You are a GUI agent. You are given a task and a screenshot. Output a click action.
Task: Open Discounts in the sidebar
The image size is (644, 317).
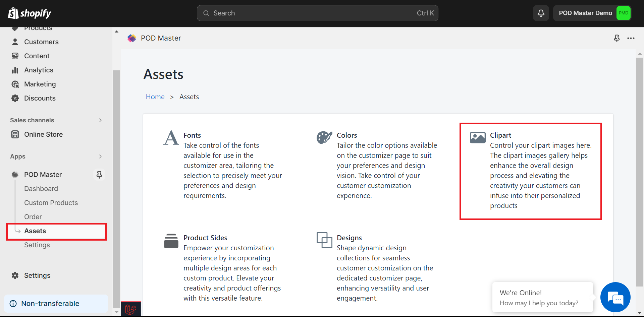[x=40, y=98]
